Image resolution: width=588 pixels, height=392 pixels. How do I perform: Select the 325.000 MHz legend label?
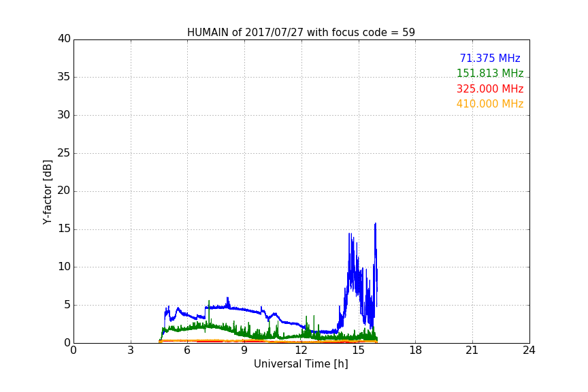click(x=490, y=89)
